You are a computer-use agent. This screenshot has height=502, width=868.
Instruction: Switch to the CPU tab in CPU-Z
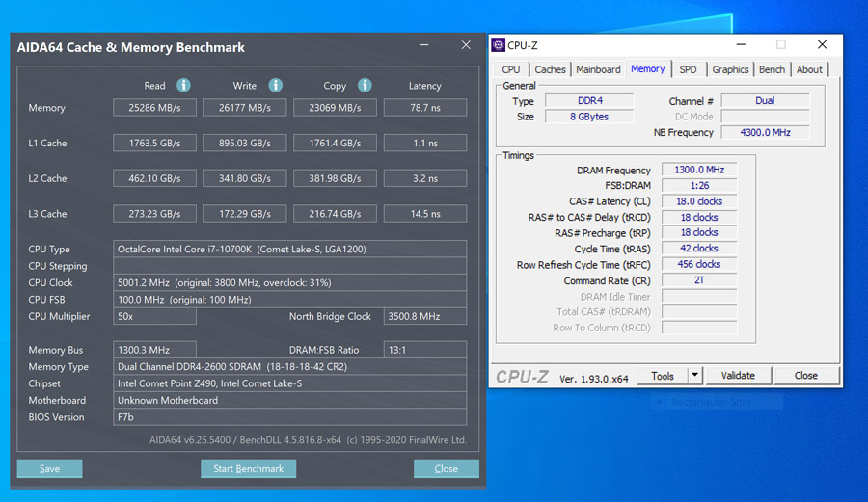(x=510, y=69)
